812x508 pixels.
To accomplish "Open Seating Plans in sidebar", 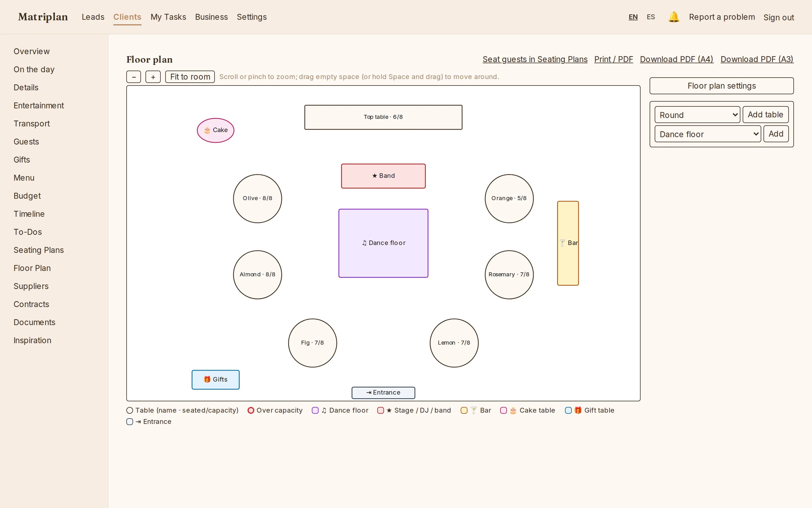I will click(39, 250).
